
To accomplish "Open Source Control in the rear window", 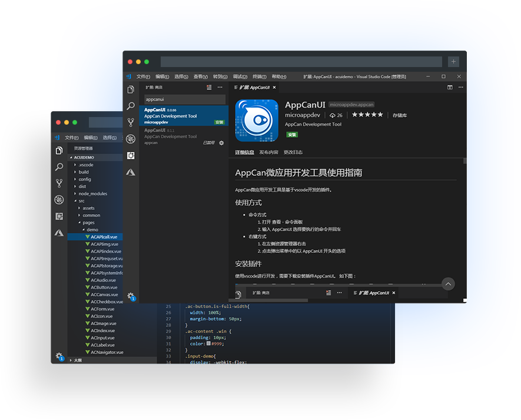I will pyautogui.click(x=59, y=183).
